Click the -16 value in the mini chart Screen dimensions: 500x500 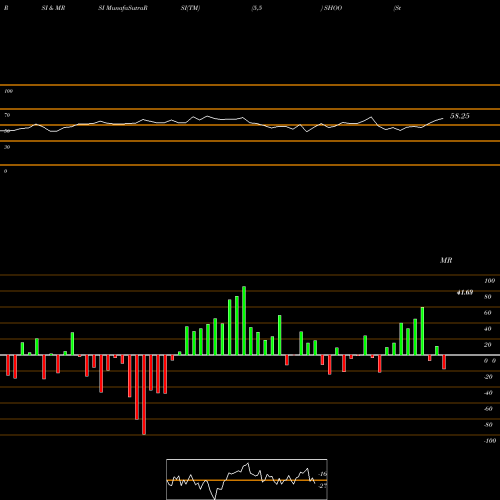click(x=323, y=474)
